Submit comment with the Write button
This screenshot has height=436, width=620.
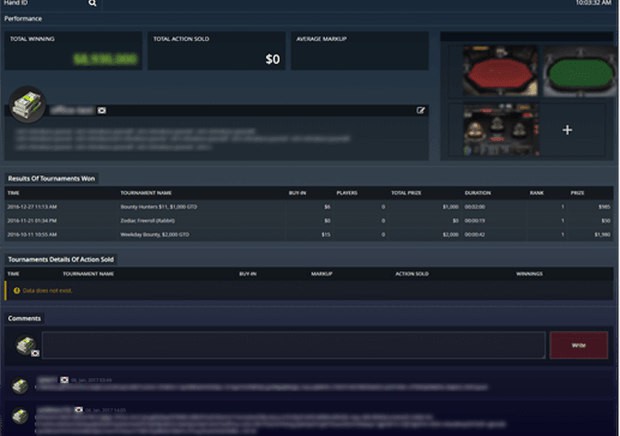point(578,345)
